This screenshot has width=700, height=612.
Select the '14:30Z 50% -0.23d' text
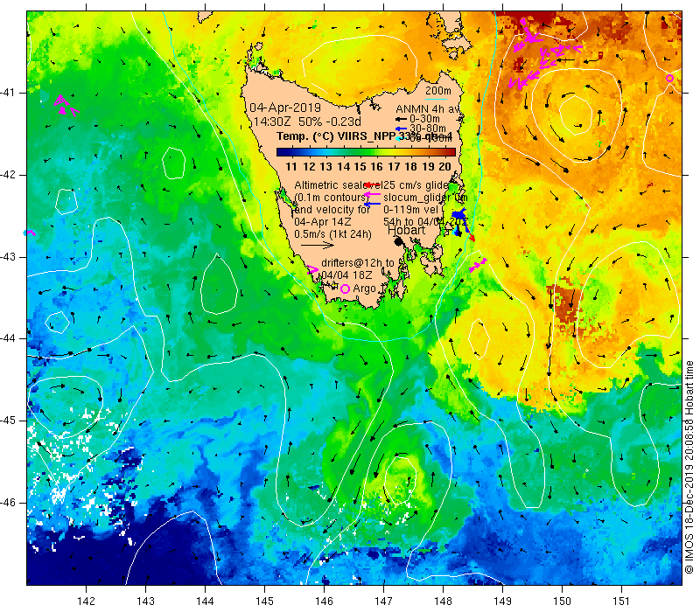307,122
